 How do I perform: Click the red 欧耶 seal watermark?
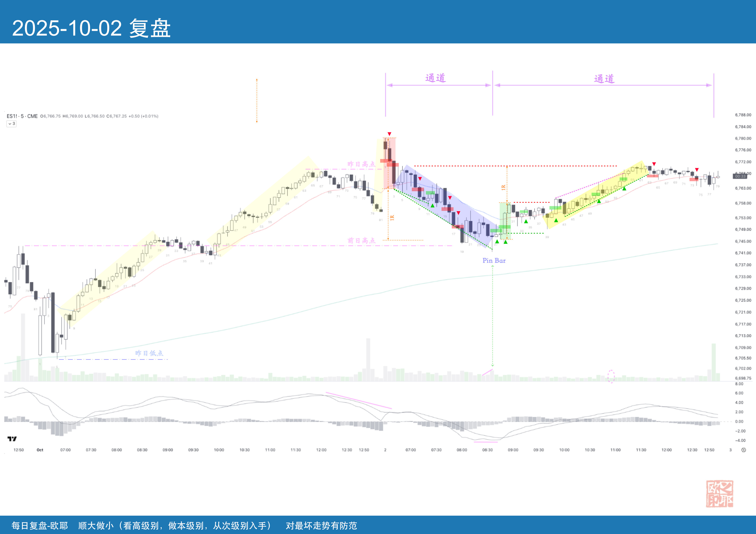tap(719, 494)
